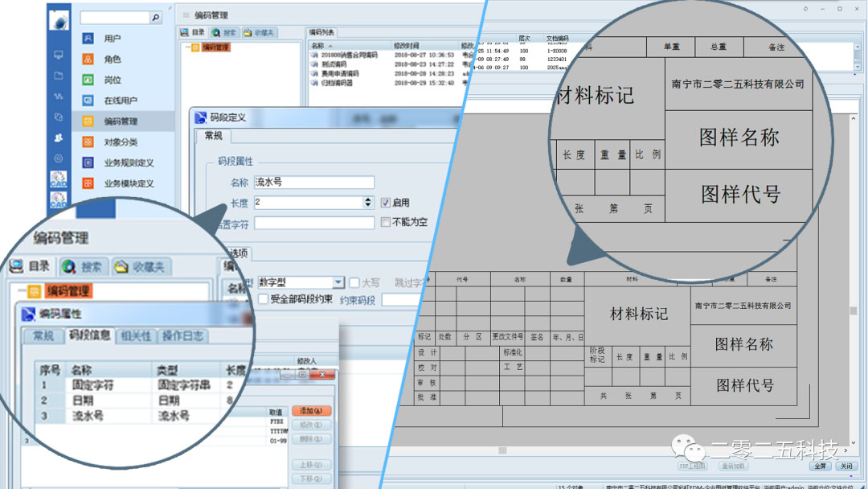Open the 数字型 type dropdown

coord(338,282)
